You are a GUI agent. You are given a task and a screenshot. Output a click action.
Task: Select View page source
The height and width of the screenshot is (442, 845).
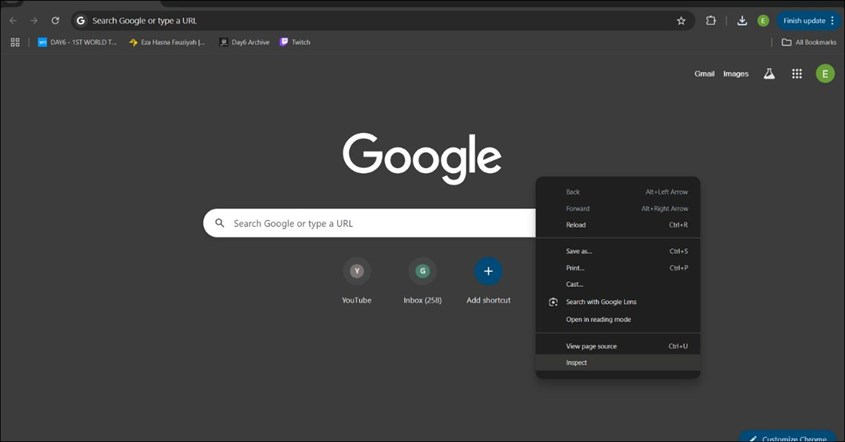tap(618, 346)
